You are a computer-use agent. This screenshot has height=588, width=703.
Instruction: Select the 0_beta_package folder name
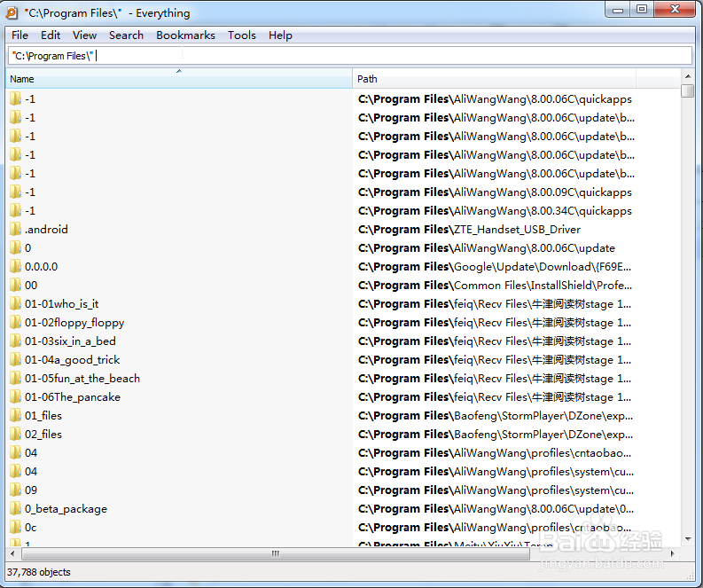tap(66, 508)
